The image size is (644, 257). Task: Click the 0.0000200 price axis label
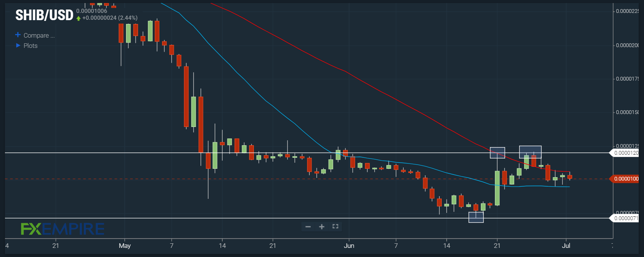click(x=627, y=45)
